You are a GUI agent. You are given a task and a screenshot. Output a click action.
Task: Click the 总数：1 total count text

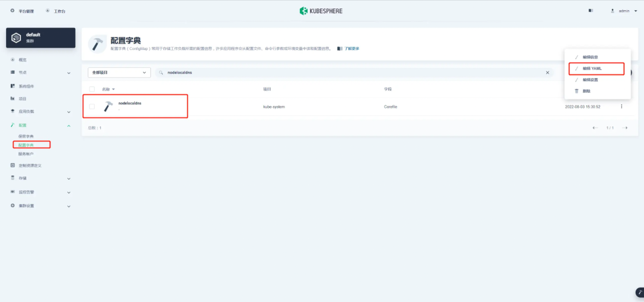click(95, 128)
